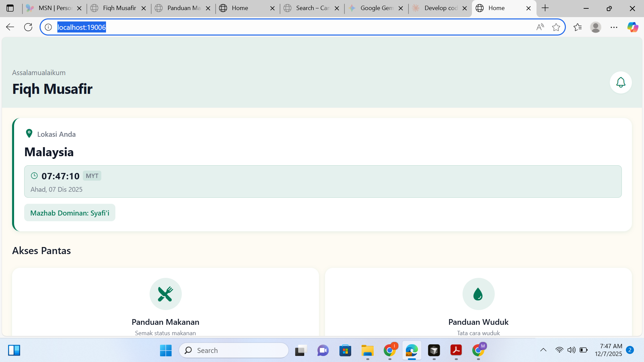Viewport: 644px width, 362px height.
Task: Open the Favorites list button
Action: [577, 27]
